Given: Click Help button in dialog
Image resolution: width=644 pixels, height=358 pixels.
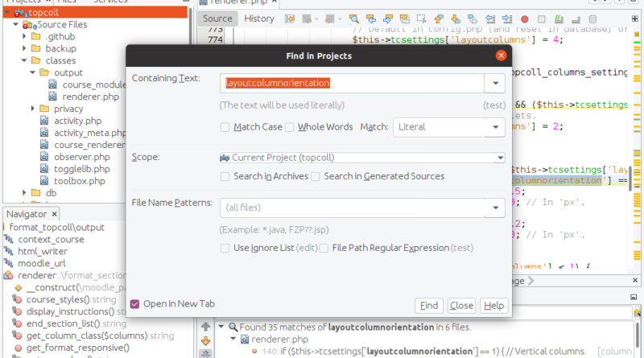Looking at the screenshot, I should [493, 306].
